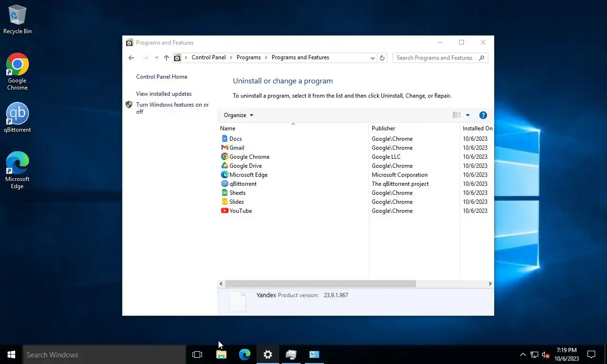Select the Docs program icon in the list
This screenshot has height=364, width=607.
pos(225,138)
